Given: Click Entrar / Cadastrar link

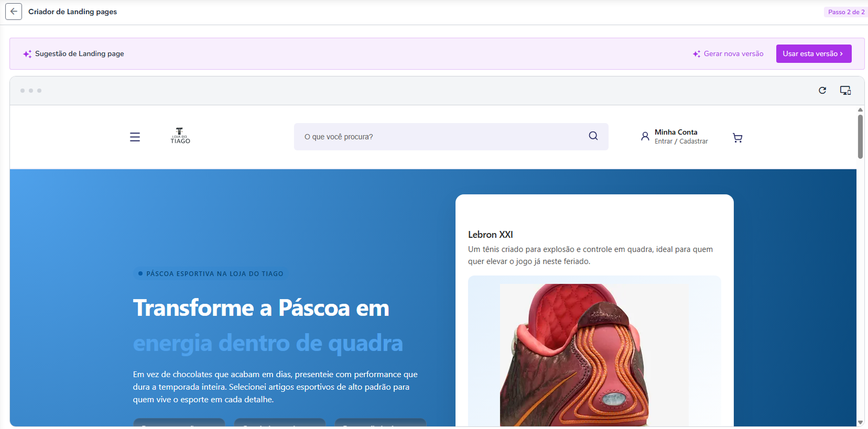Looking at the screenshot, I should pyautogui.click(x=681, y=141).
